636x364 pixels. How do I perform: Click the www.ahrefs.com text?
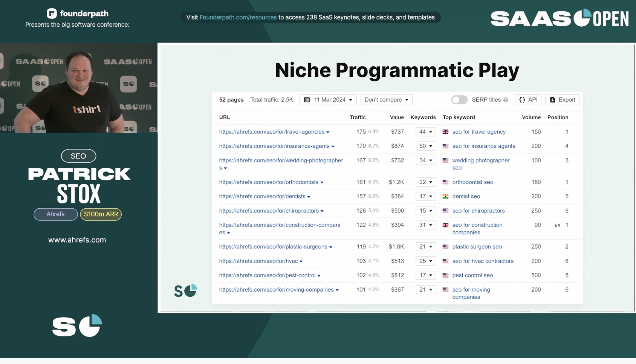coord(77,240)
